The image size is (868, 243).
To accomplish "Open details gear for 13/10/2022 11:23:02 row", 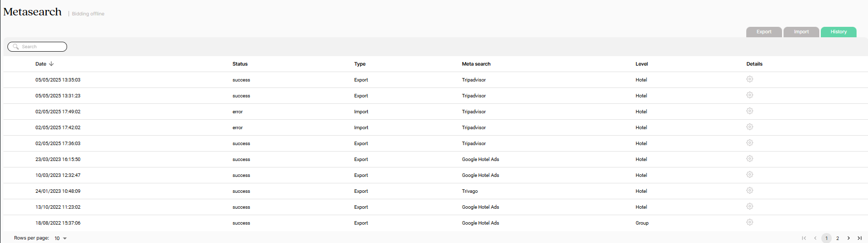I will pyautogui.click(x=750, y=207).
